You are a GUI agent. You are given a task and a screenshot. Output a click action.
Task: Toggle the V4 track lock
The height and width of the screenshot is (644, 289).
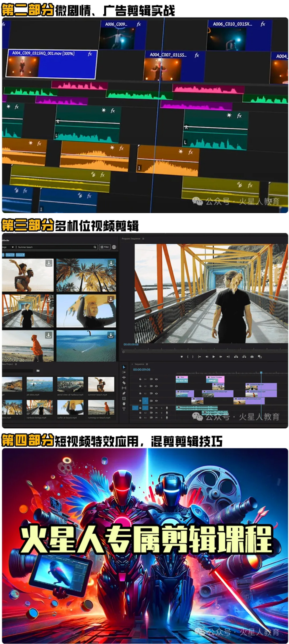[140, 379]
